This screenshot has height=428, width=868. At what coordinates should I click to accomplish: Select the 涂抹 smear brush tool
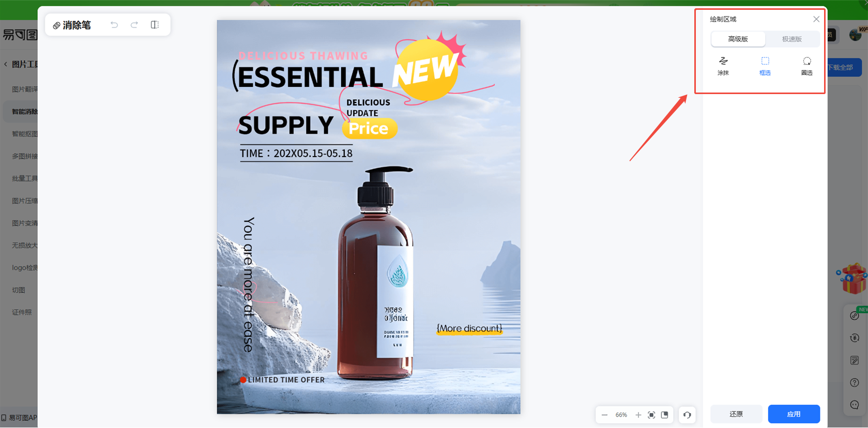(x=723, y=66)
